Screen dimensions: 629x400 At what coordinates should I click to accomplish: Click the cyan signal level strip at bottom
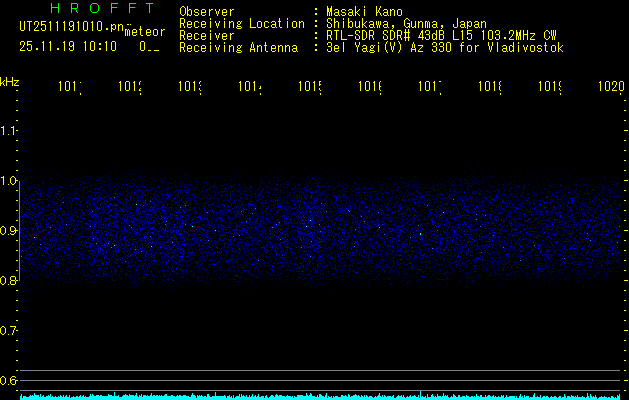[x=320, y=396]
